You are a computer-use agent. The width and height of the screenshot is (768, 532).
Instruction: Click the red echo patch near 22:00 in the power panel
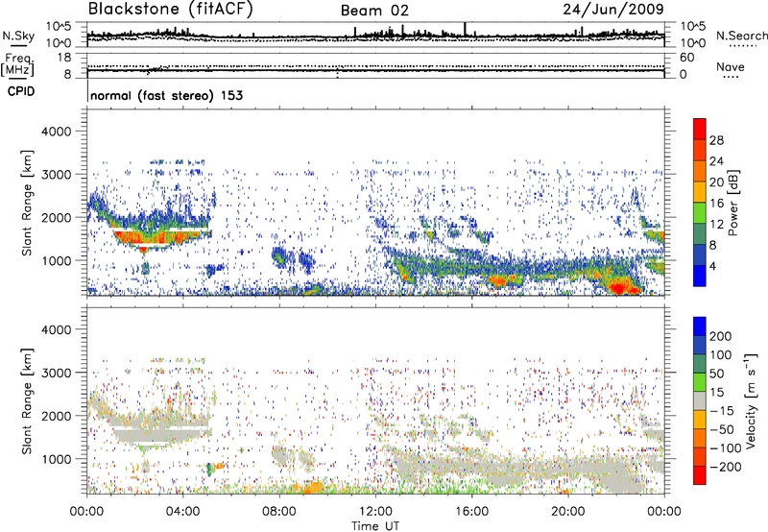pos(620,288)
